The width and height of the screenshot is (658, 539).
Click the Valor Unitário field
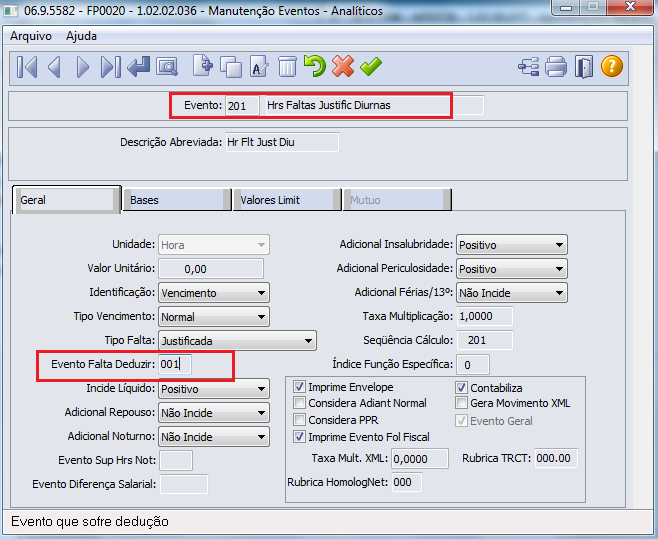(211, 269)
